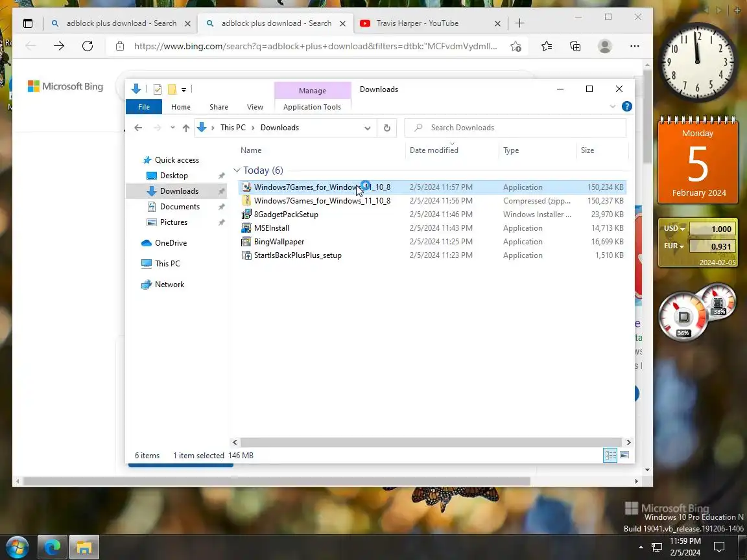Click the Search Downloads field
747x560 pixels.
pyautogui.click(x=515, y=128)
